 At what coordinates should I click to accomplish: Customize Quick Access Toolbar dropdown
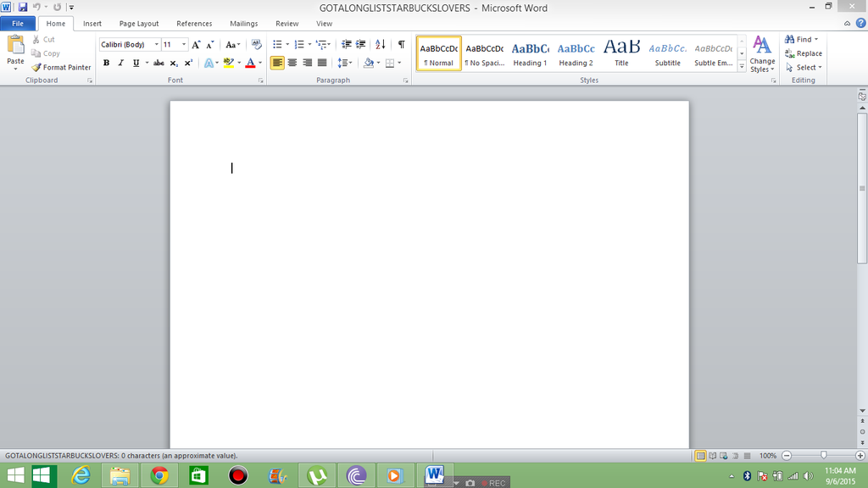(x=71, y=7)
